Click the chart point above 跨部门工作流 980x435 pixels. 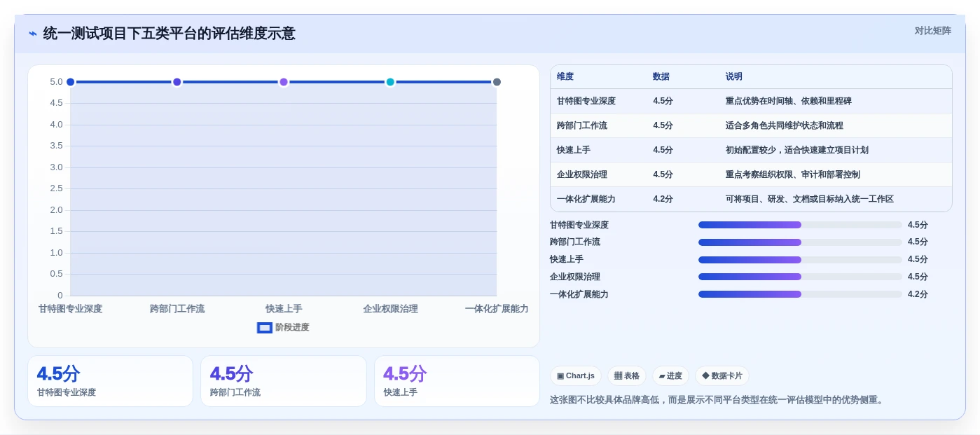pyautogui.click(x=177, y=82)
